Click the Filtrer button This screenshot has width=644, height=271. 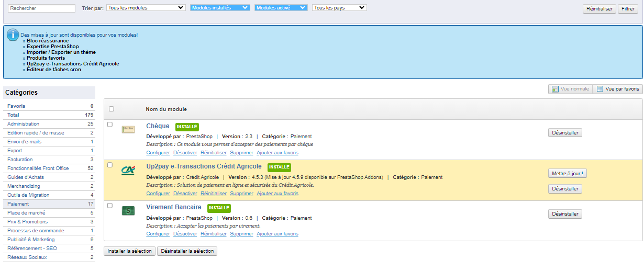(x=628, y=9)
